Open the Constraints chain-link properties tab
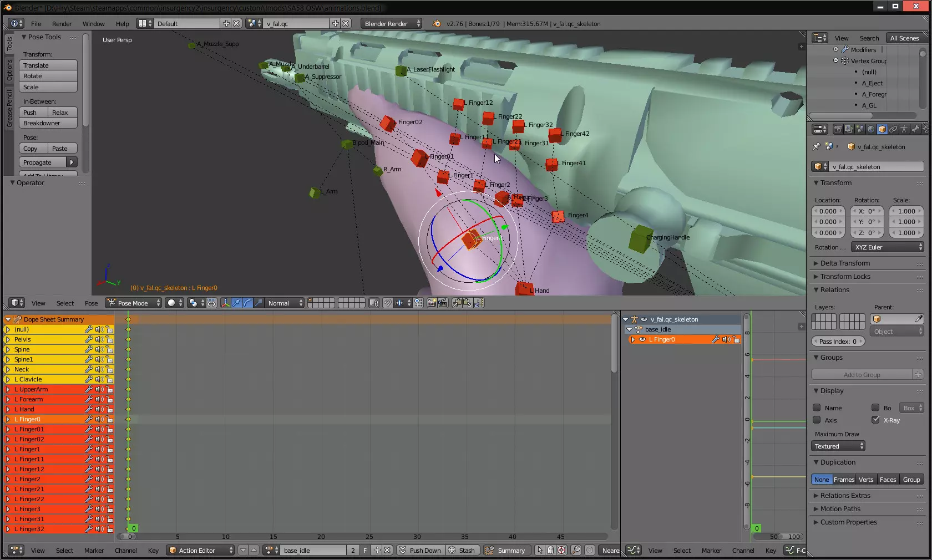 (x=893, y=129)
